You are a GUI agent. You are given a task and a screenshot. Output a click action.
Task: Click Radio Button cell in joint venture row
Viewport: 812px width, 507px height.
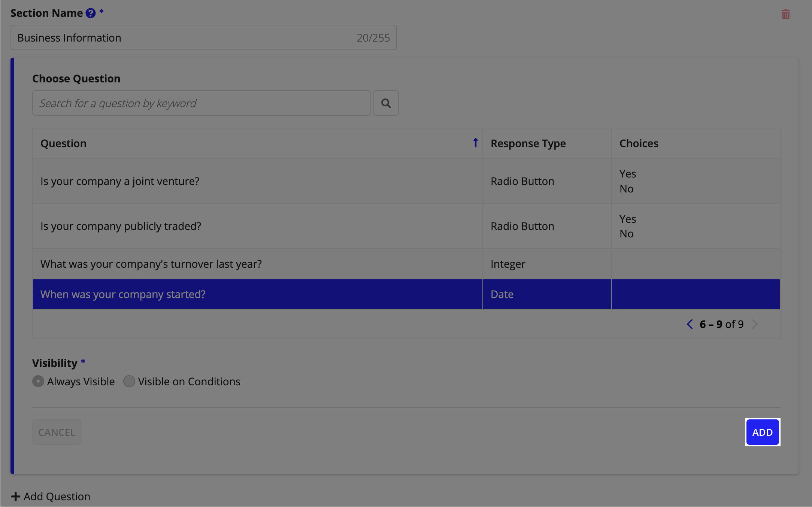tap(547, 181)
